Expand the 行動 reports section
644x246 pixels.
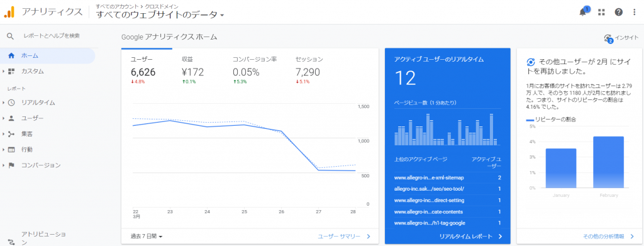click(x=3, y=150)
